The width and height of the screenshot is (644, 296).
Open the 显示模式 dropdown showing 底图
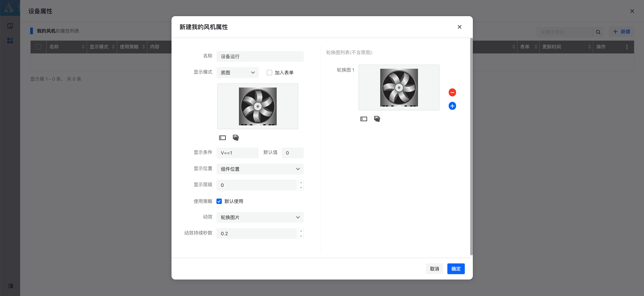click(237, 73)
